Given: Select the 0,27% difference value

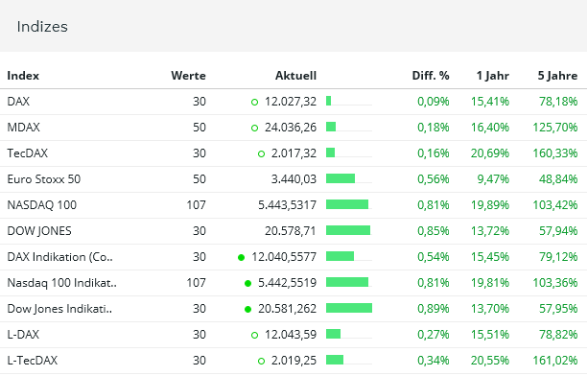Looking at the screenshot, I should tap(434, 335).
